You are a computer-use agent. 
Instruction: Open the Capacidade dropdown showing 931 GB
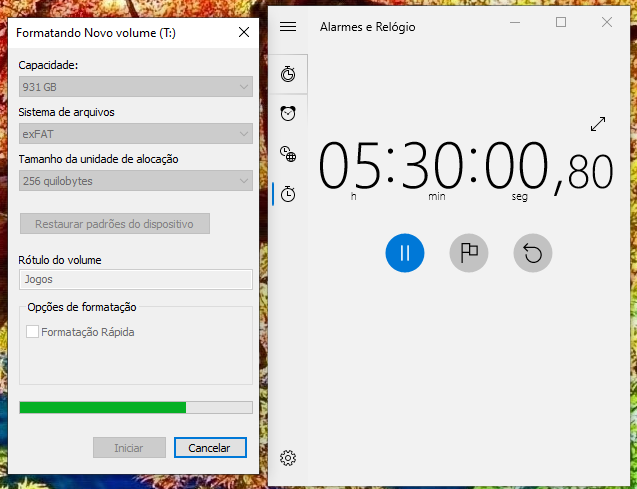(x=136, y=87)
